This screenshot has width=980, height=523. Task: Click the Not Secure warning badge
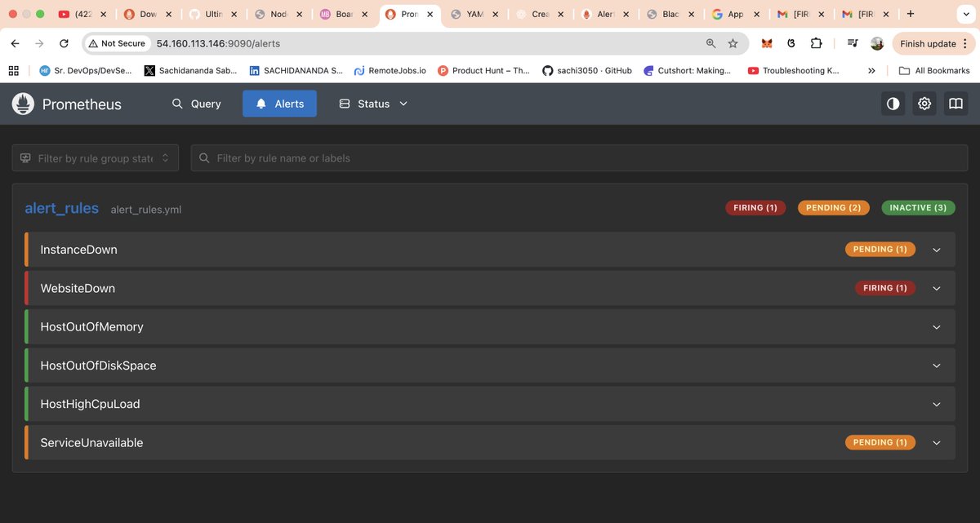pyautogui.click(x=118, y=43)
